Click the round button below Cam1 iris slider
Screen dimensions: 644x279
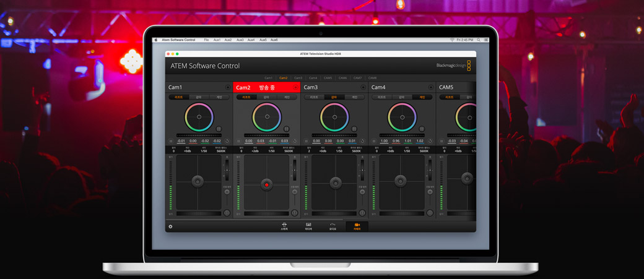coord(227,213)
